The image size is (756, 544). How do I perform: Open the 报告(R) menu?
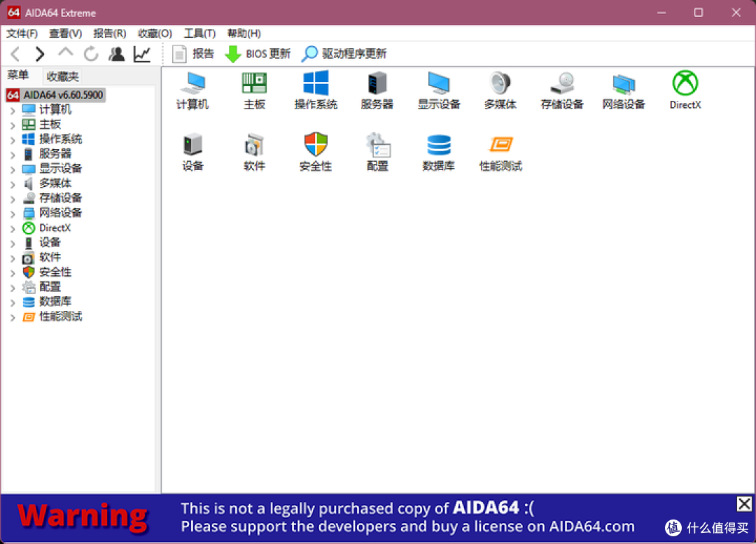coord(109,34)
